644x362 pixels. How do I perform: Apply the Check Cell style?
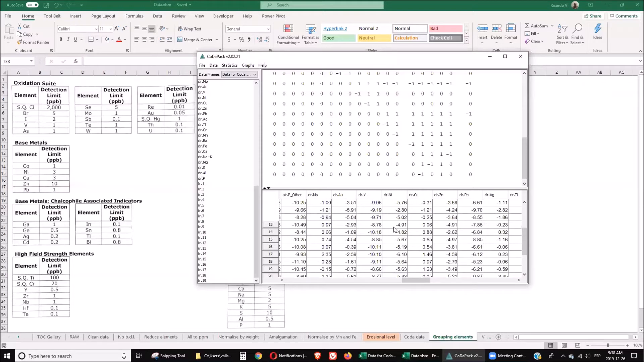click(445, 38)
